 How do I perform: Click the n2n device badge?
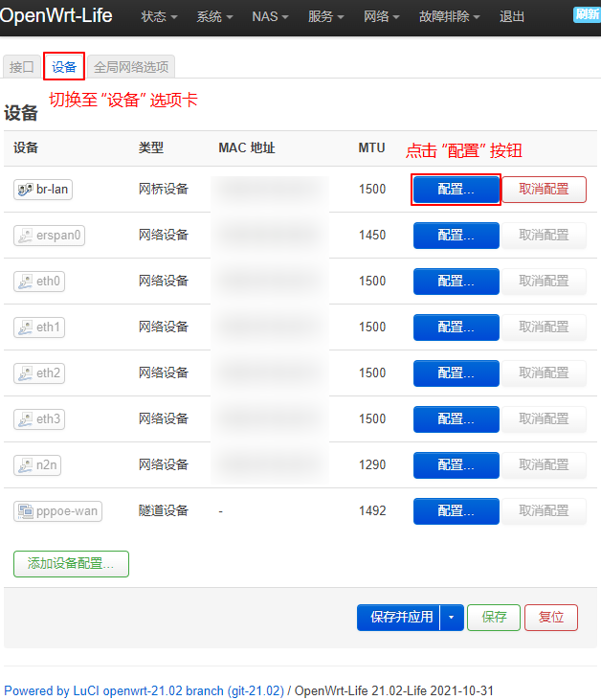pyautogui.click(x=38, y=465)
